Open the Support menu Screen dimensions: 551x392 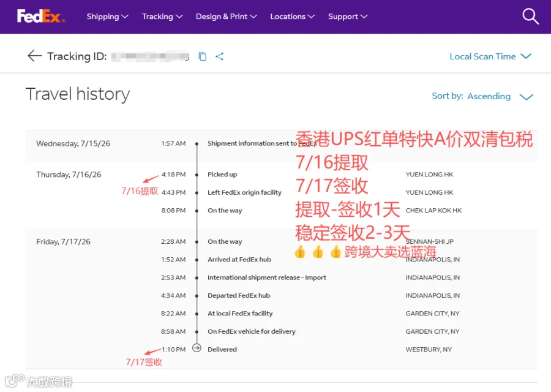[x=348, y=17]
